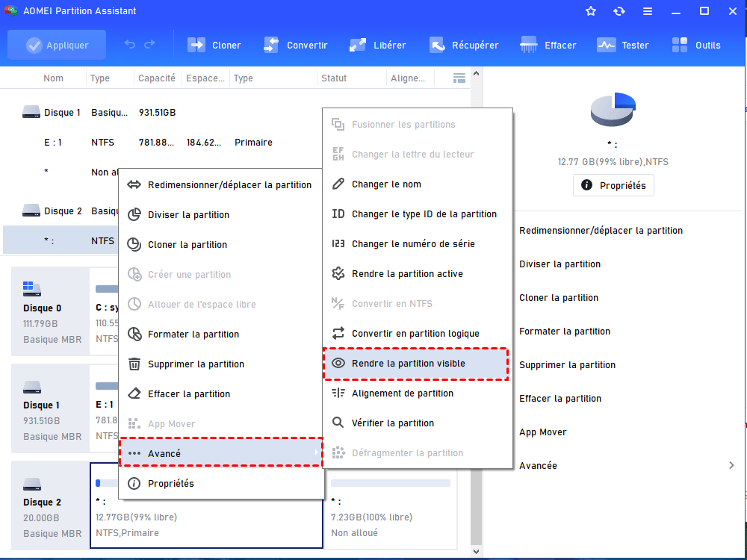Select Rendre la partition active
Image resolution: width=747 pixels, height=560 pixels.
418,274
